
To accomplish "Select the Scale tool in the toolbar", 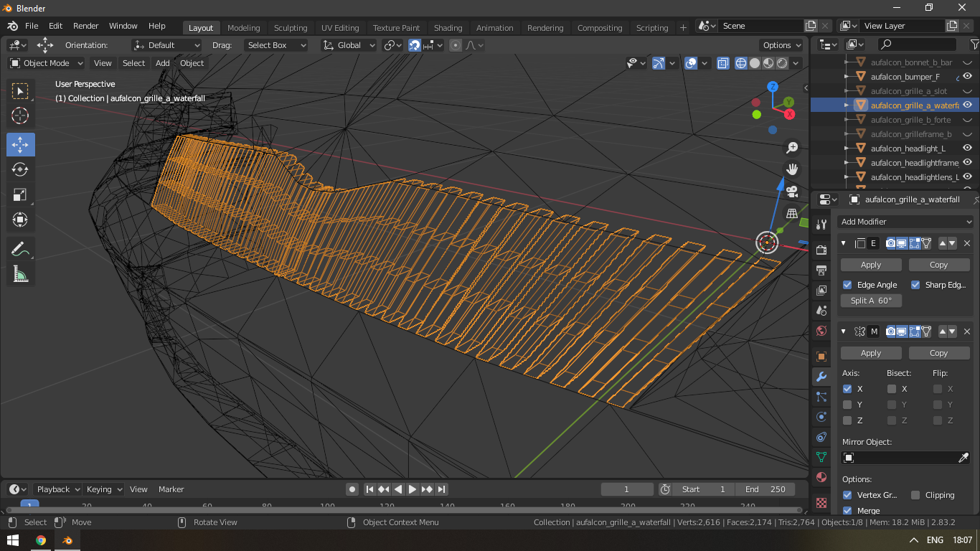I will pyautogui.click(x=20, y=194).
